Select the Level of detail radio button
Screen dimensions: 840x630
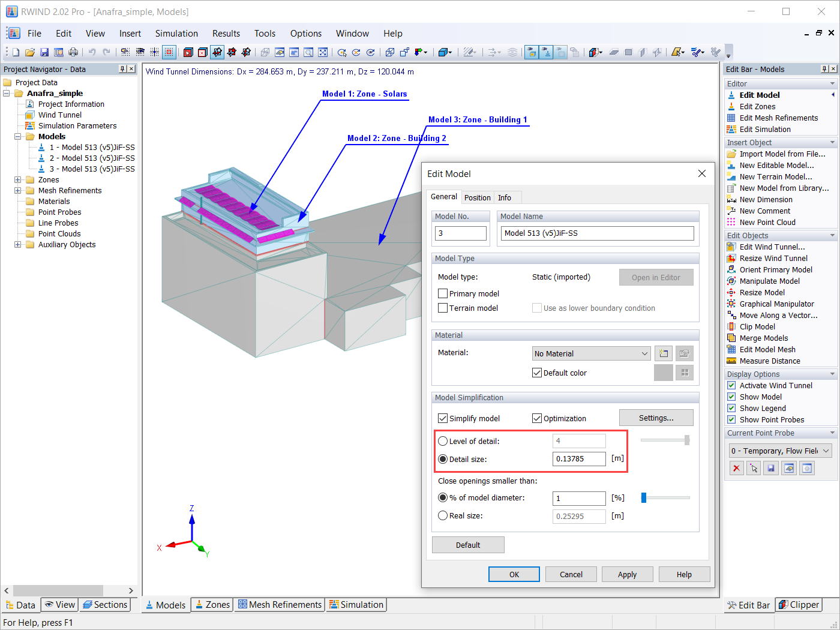tap(443, 442)
